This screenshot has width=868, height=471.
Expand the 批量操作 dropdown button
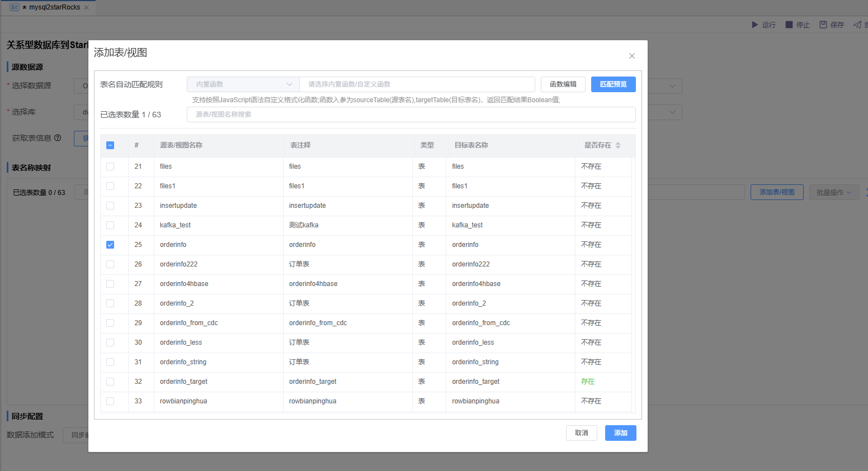pos(833,192)
